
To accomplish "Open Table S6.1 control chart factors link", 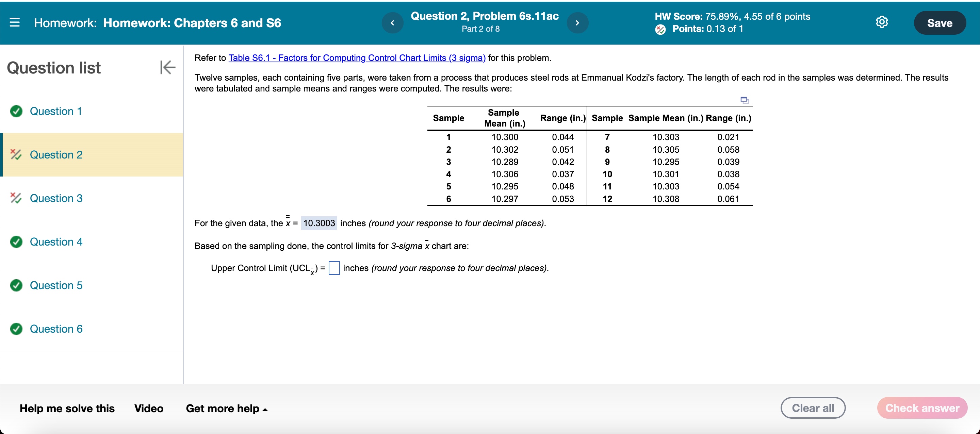I will 357,58.
